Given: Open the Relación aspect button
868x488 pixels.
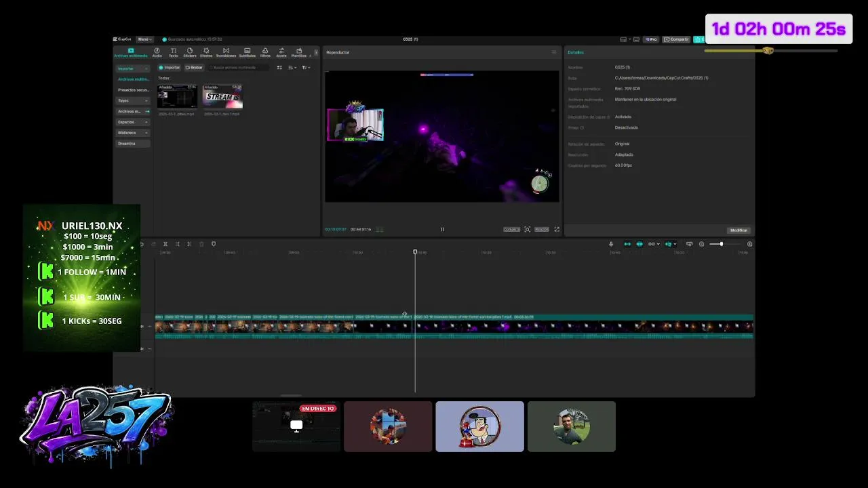Looking at the screenshot, I should point(542,229).
